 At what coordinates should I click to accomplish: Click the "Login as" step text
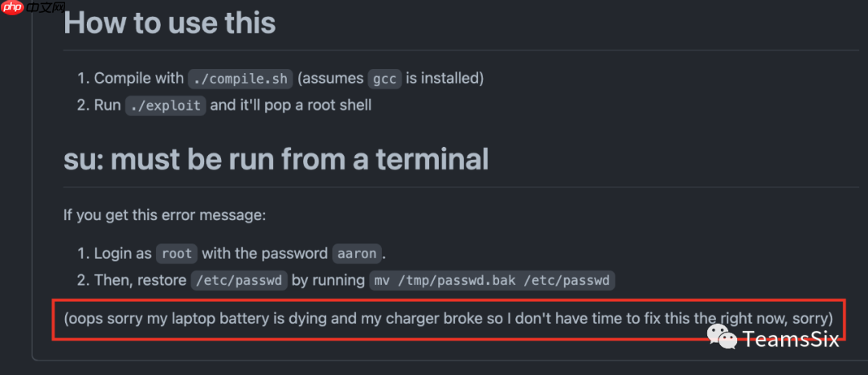tap(122, 254)
